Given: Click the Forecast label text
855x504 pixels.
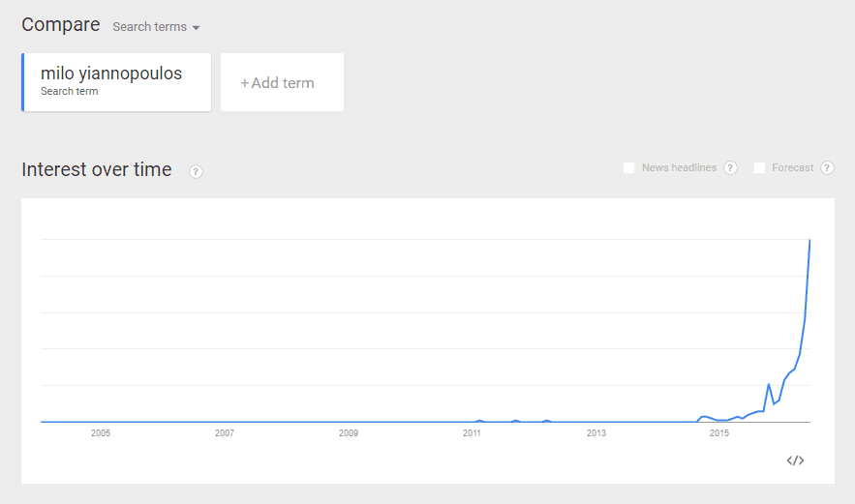Looking at the screenshot, I should point(792,167).
